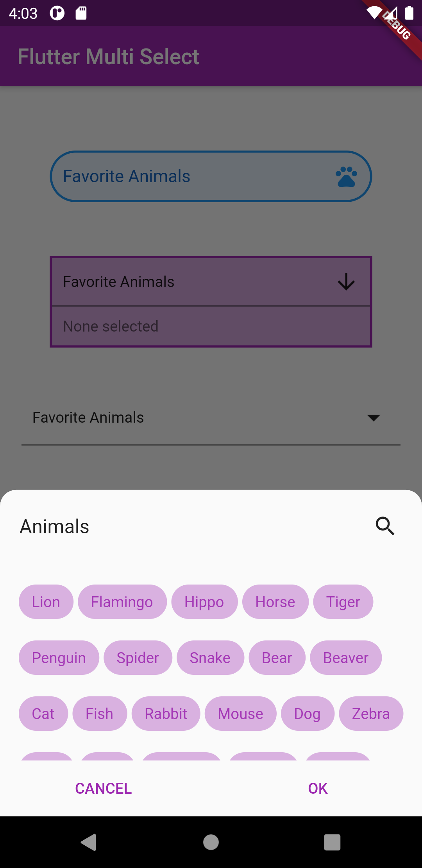Select the Zebra chip

coord(371,714)
